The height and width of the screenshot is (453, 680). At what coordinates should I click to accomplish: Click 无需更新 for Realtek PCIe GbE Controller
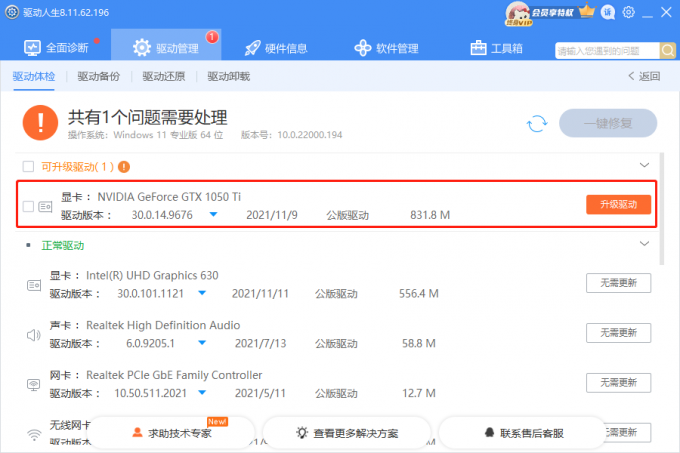point(618,383)
